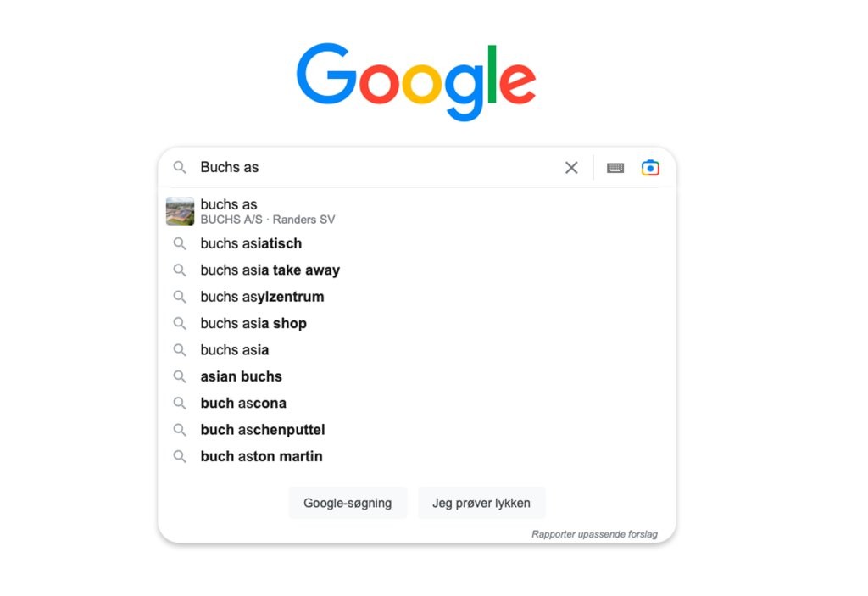Choose the 'buch aschenputtel' suggestion

tap(263, 429)
